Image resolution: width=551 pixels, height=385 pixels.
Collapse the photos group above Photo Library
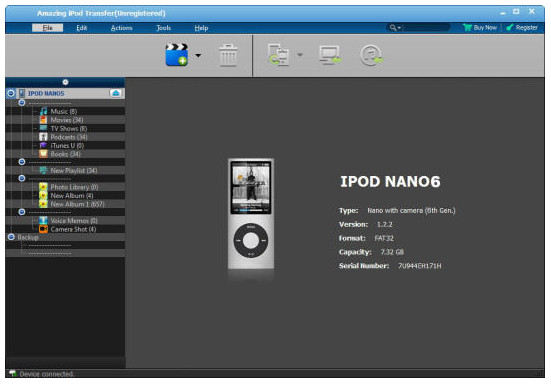(22, 178)
